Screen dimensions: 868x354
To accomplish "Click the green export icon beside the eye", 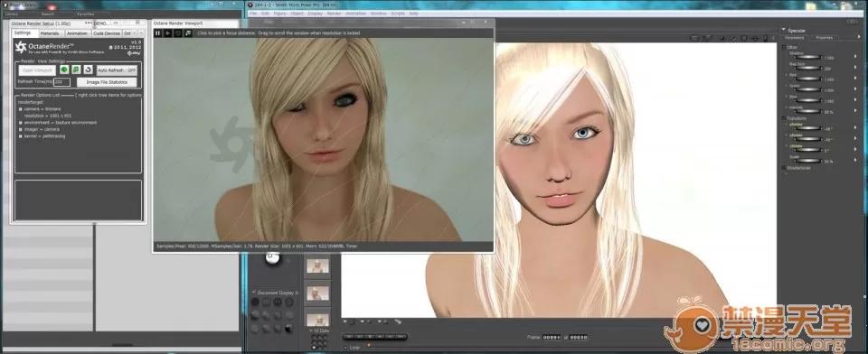I will tap(76, 70).
